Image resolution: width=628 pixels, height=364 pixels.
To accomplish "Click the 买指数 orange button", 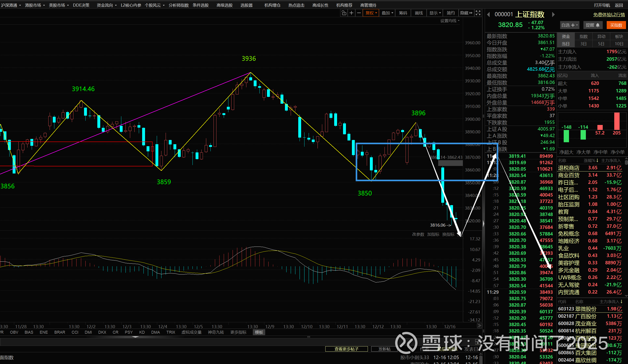I will pos(616,25).
